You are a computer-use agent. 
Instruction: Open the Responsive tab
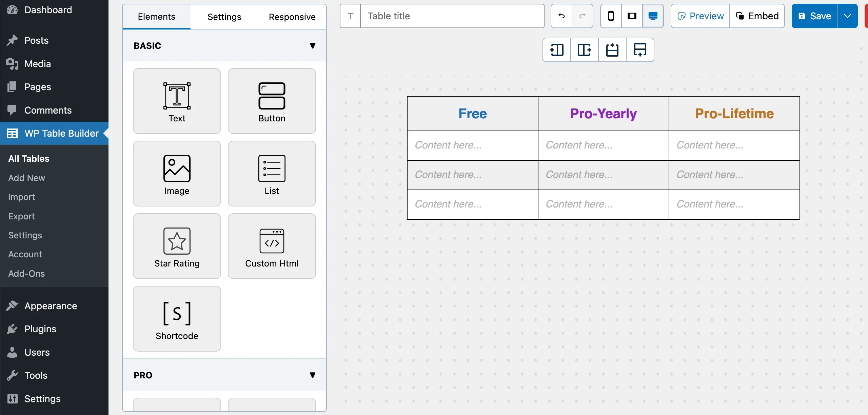click(x=292, y=17)
